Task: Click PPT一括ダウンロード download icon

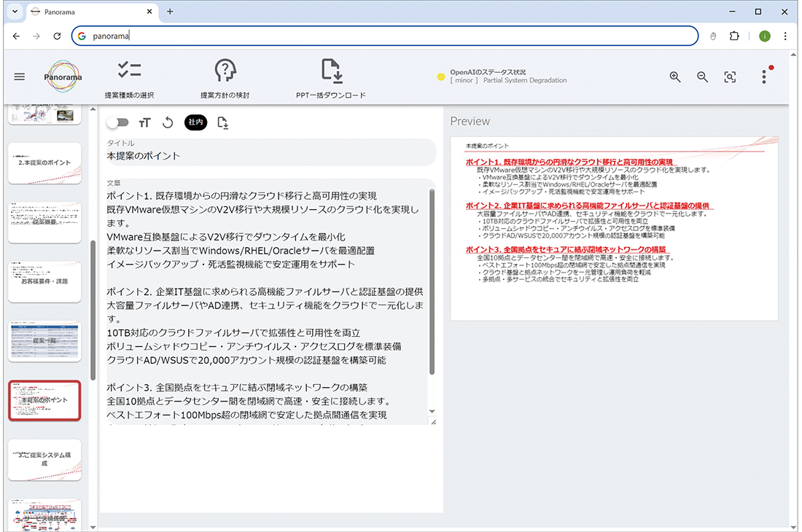Action: tap(331, 71)
